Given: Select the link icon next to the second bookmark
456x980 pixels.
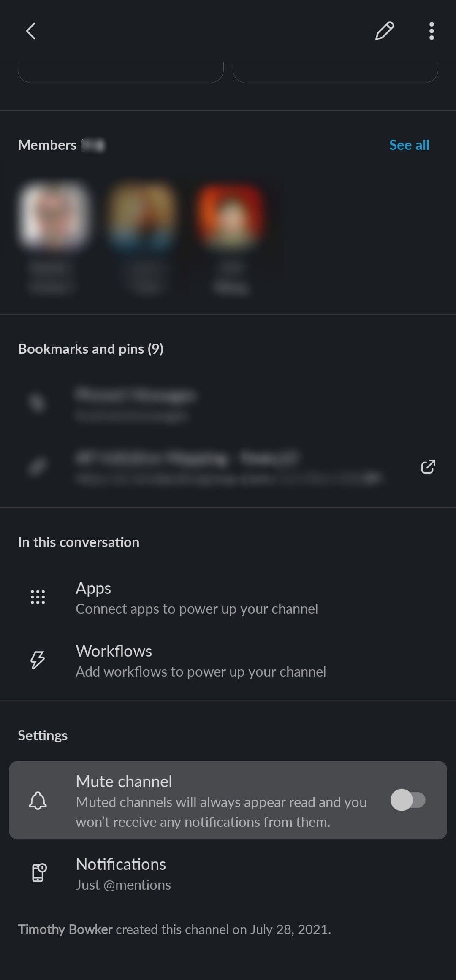Looking at the screenshot, I should 38,466.
